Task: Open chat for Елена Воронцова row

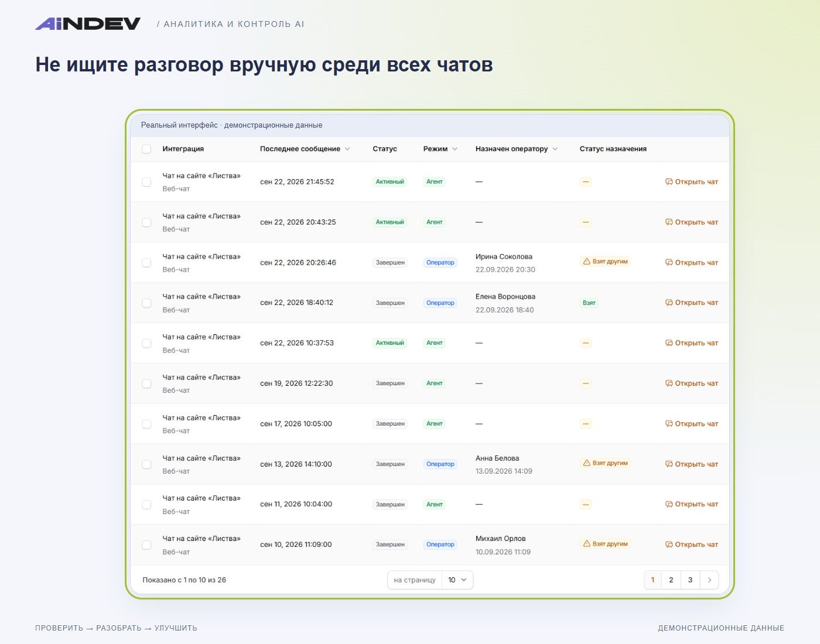Action: coord(692,303)
